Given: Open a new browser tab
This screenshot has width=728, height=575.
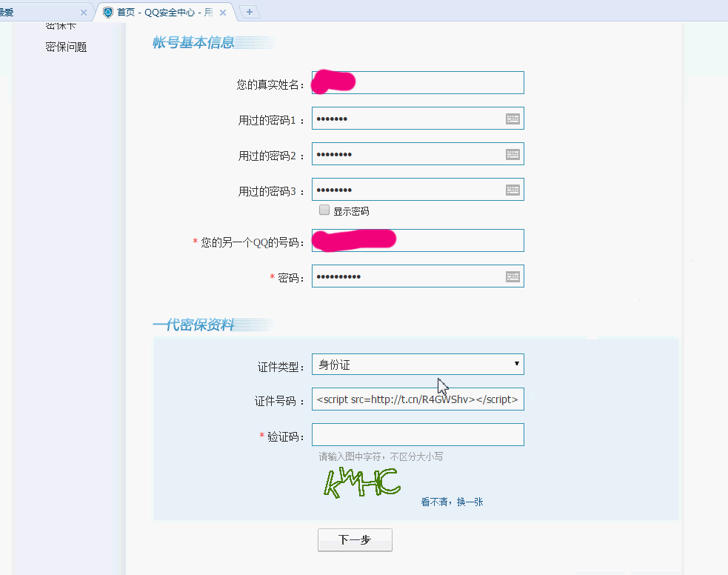Looking at the screenshot, I should pos(250,12).
